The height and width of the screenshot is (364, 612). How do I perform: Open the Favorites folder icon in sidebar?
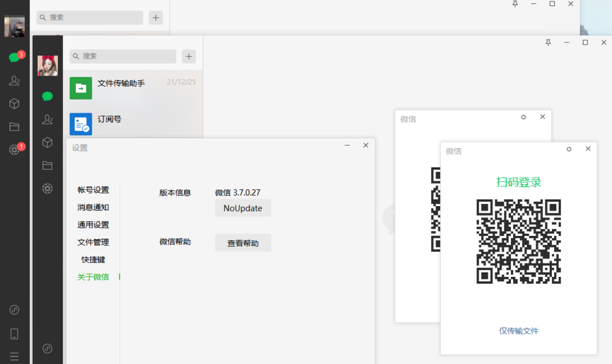coord(15,126)
